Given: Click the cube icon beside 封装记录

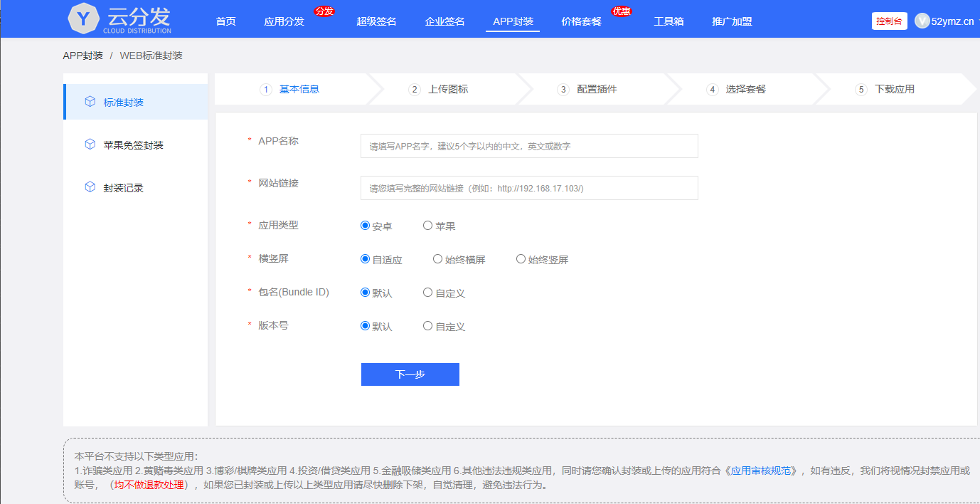Looking at the screenshot, I should [90, 187].
